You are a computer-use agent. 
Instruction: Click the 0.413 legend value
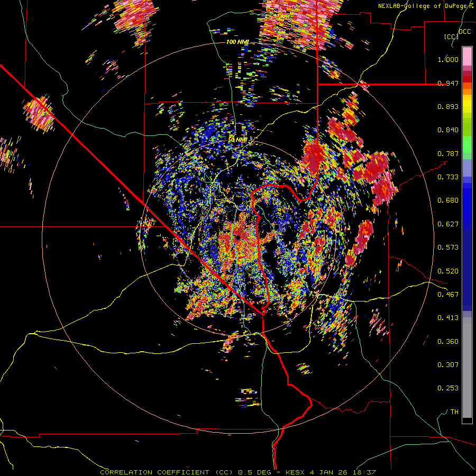pos(448,318)
